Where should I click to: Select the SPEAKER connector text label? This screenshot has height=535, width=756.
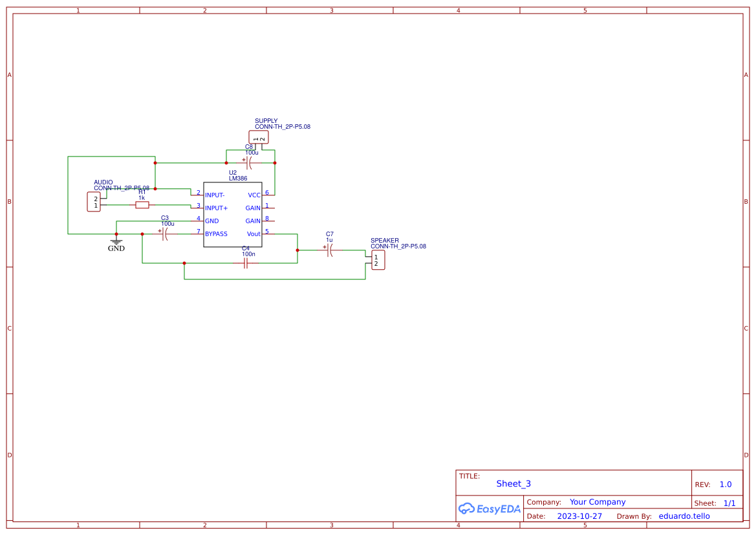(385, 241)
